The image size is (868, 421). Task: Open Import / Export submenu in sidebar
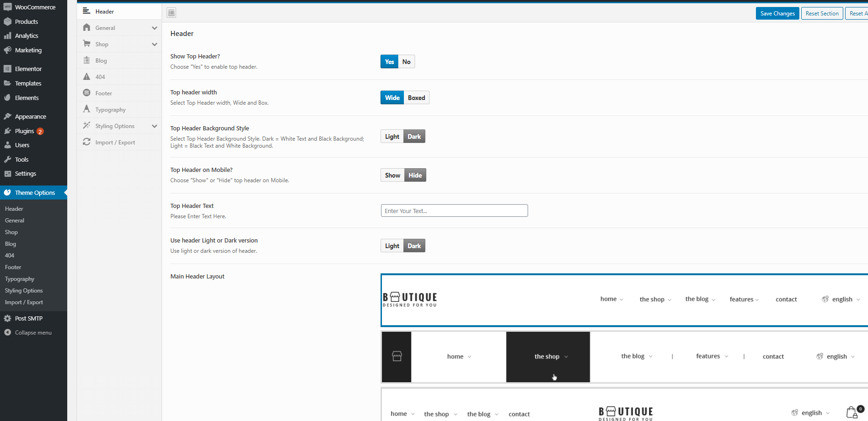coord(24,302)
